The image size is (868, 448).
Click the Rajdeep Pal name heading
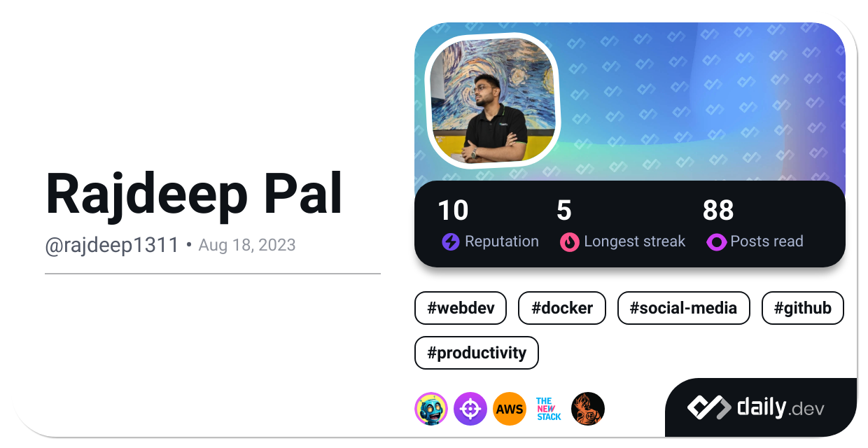click(195, 194)
